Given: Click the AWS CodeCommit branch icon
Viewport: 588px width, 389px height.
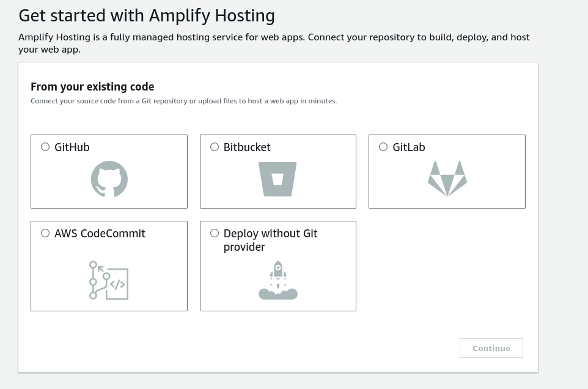Looking at the screenshot, I should pyautogui.click(x=109, y=280).
